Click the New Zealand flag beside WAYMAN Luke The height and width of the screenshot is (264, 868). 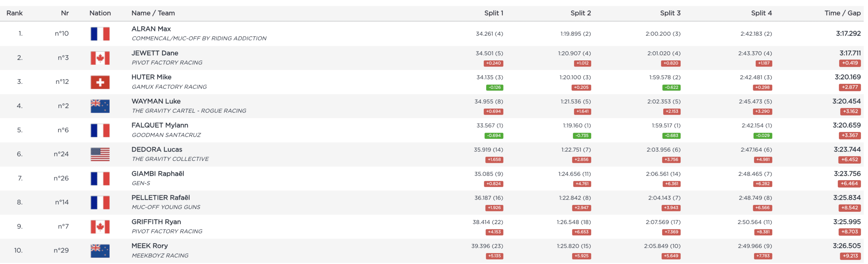tap(100, 106)
